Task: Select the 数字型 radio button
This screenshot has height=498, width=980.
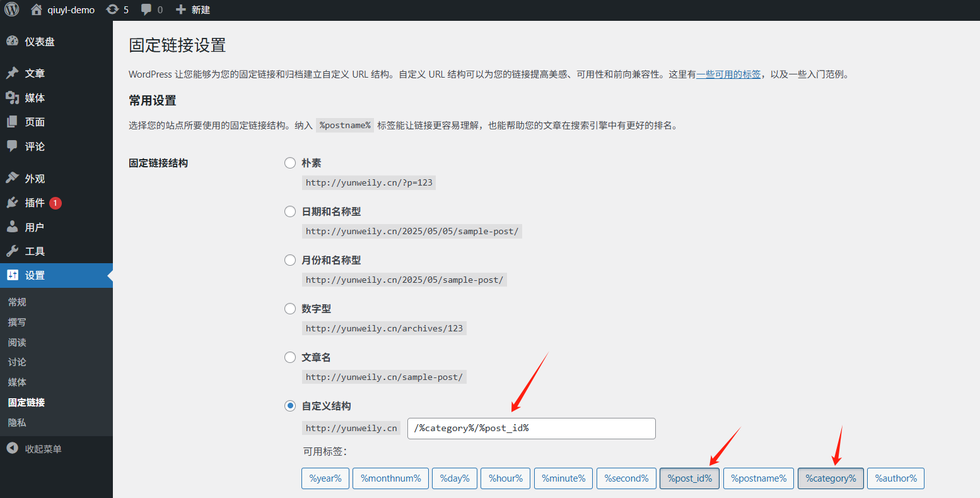Action: [290, 309]
